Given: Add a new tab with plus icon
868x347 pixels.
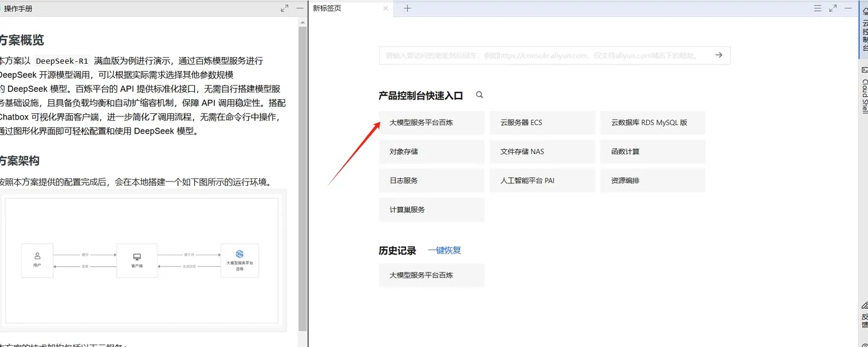Looking at the screenshot, I should click(407, 8).
